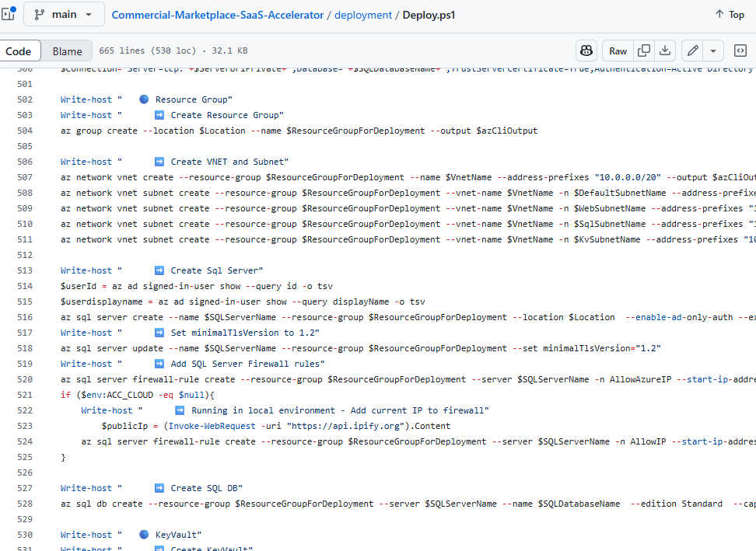Select line number 525
Screen dimensions: 756x551
coord(25,457)
